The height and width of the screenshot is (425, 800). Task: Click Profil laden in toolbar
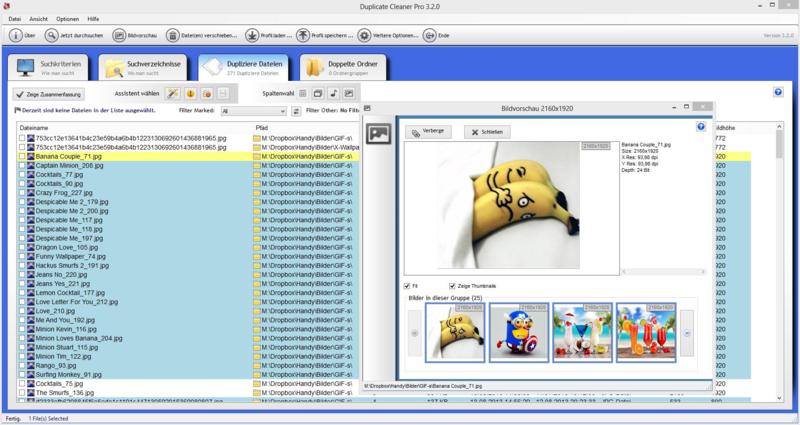pyautogui.click(x=266, y=35)
